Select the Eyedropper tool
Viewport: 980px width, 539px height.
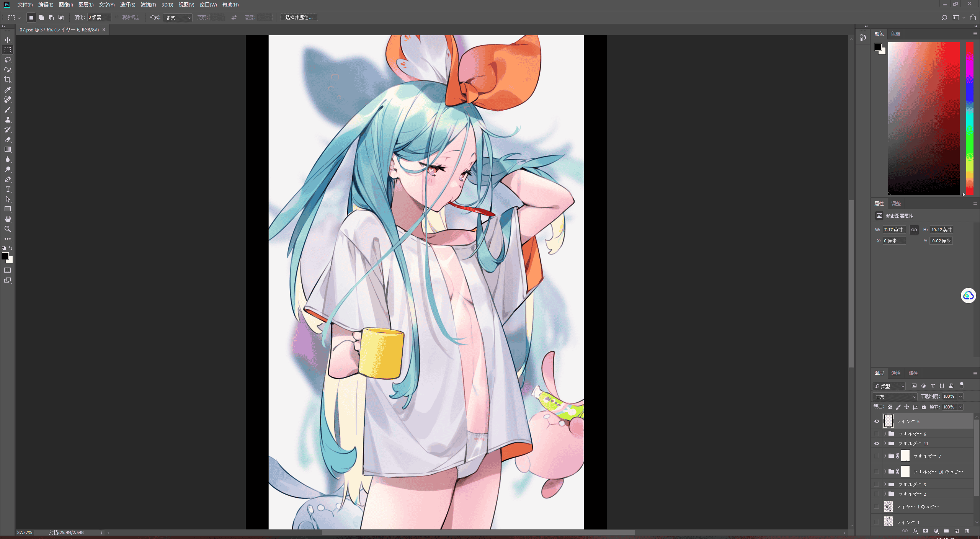(8, 90)
